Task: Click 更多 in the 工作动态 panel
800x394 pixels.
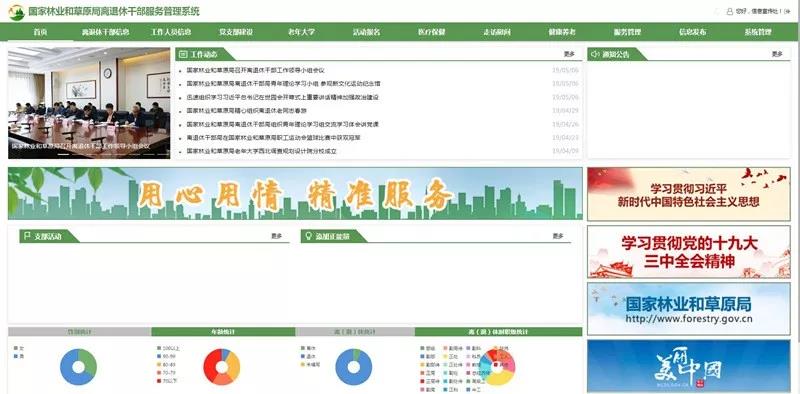Action: (x=569, y=54)
